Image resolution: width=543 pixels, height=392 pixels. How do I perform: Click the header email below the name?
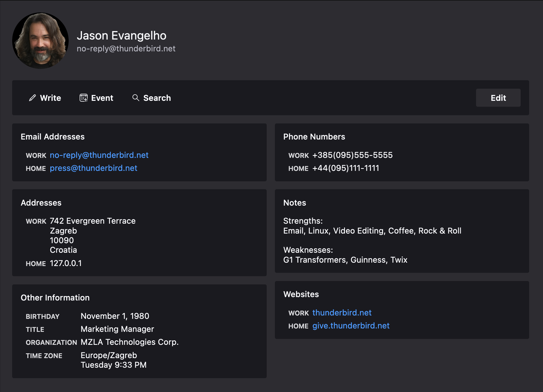click(126, 49)
